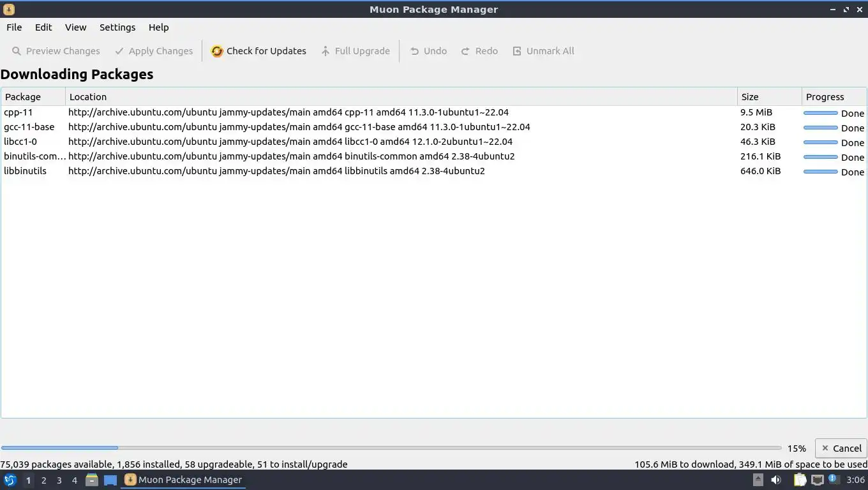
Task: Sort by the Progress column header
Action: pyautogui.click(x=834, y=97)
